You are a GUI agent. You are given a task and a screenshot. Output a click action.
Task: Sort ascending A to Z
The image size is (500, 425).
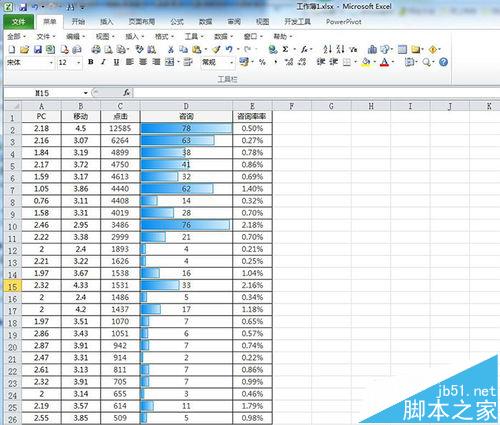pyautogui.click(x=327, y=50)
